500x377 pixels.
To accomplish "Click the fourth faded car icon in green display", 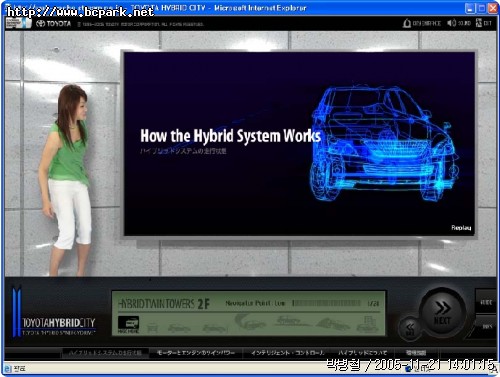I will 214,328.
